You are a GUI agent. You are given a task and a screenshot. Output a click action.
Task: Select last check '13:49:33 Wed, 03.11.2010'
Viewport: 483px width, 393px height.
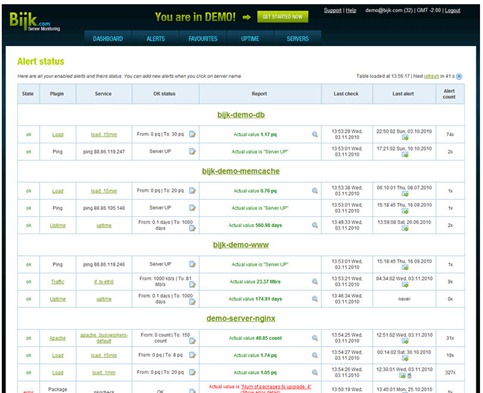347,225
